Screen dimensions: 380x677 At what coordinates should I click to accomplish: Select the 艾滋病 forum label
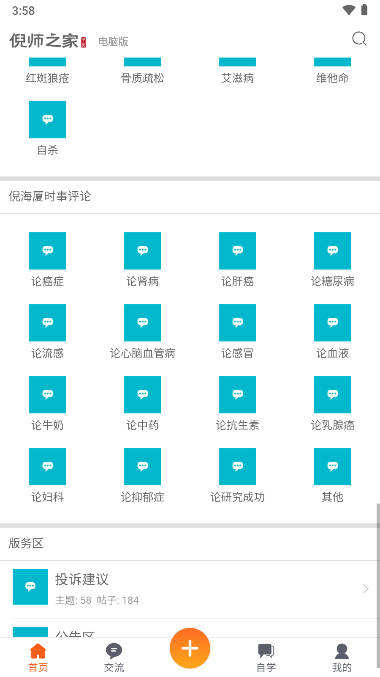tap(238, 78)
